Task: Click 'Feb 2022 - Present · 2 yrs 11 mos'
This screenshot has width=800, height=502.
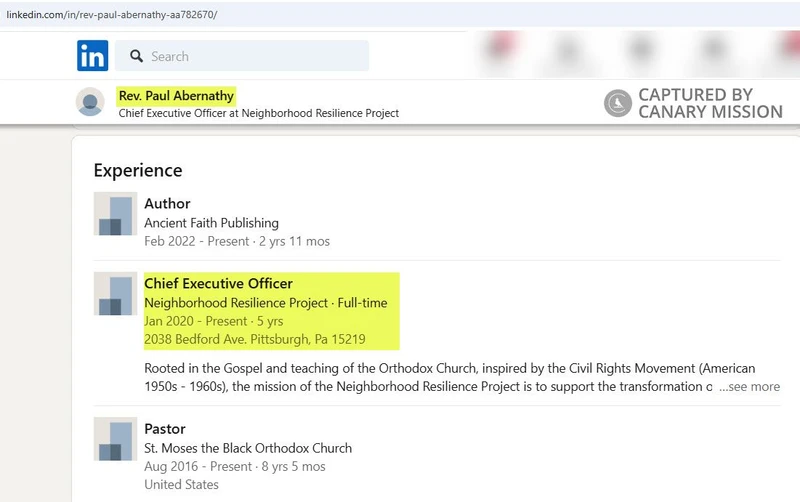Action: click(237, 241)
